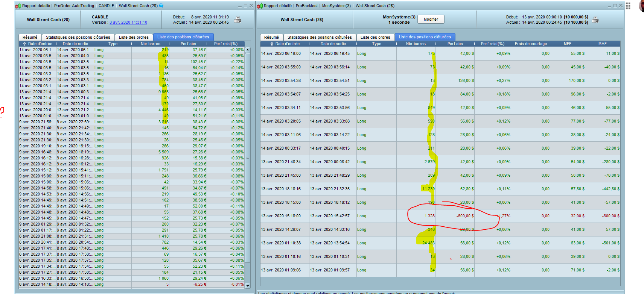The width and height of the screenshot is (644, 294).
Task: Click the scroll-down arrow of the CANDLE positions list
Action: click(x=248, y=286)
